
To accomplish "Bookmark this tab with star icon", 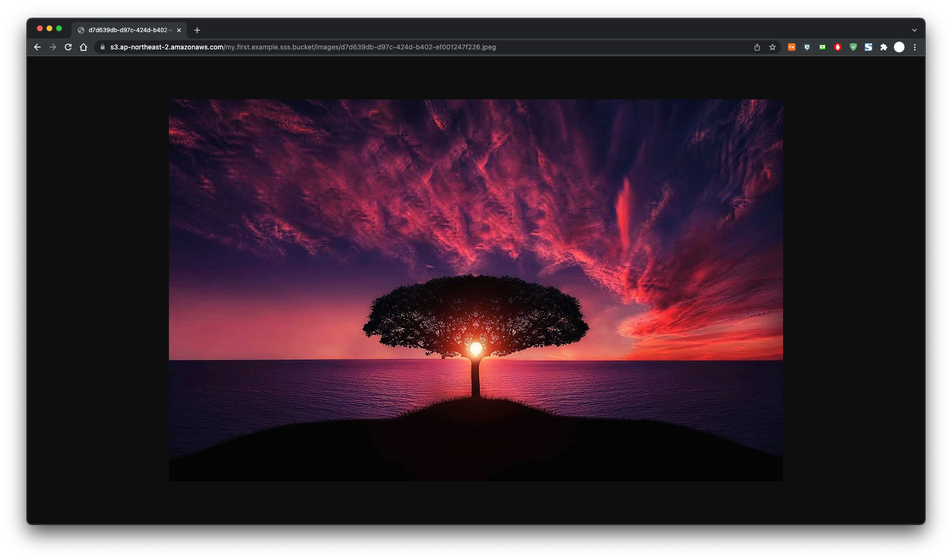I will tap(773, 47).
